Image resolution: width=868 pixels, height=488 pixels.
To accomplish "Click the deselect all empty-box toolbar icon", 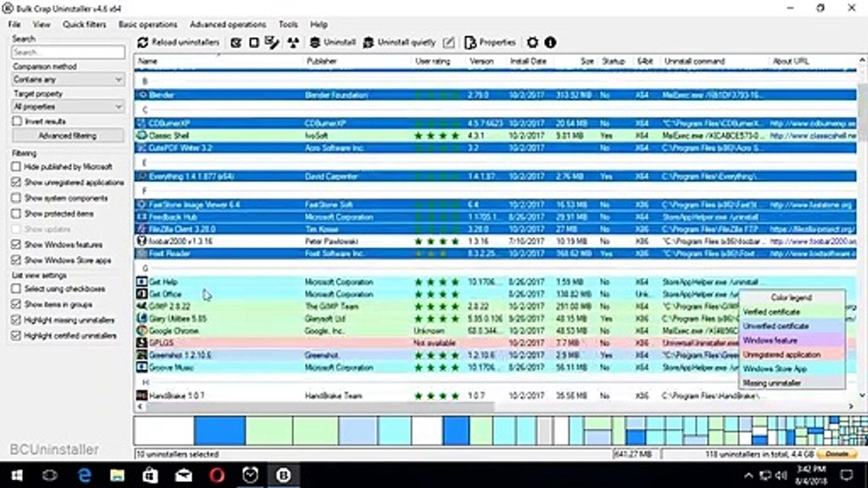I will click(254, 42).
